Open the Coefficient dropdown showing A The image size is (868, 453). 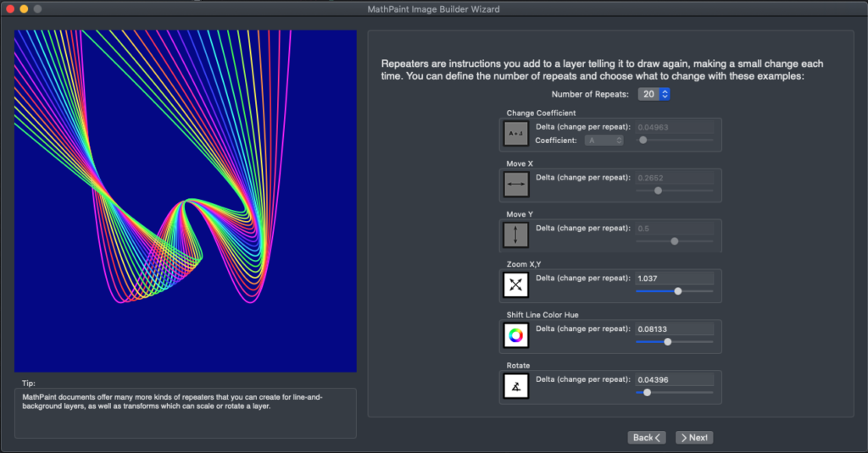pos(604,141)
